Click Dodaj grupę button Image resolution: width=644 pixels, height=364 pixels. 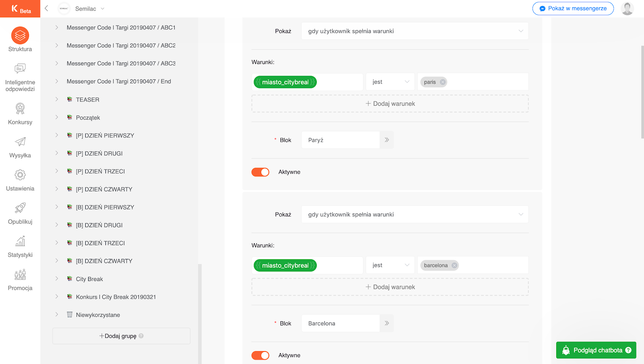pyautogui.click(x=121, y=336)
